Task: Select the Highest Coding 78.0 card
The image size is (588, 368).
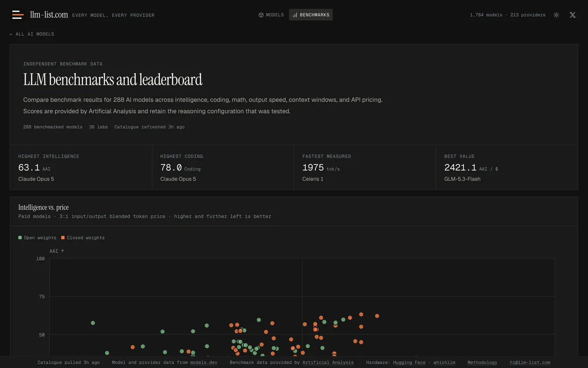Action: tap(223, 167)
